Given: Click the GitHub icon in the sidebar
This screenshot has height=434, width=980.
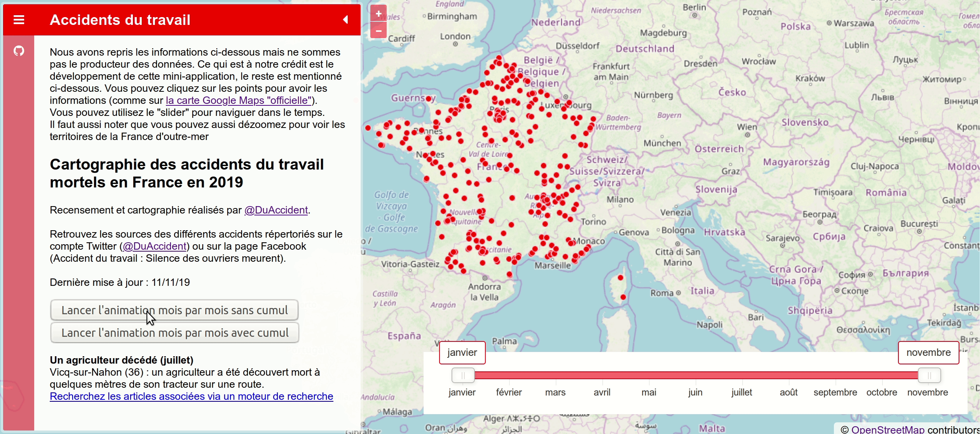Looking at the screenshot, I should [19, 51].
